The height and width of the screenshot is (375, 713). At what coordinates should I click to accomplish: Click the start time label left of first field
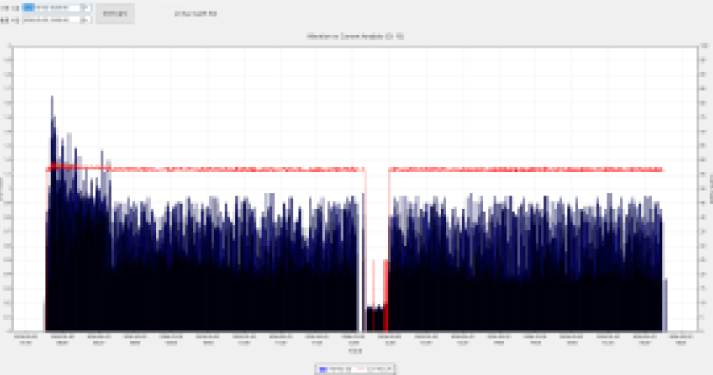pos(10,8)
